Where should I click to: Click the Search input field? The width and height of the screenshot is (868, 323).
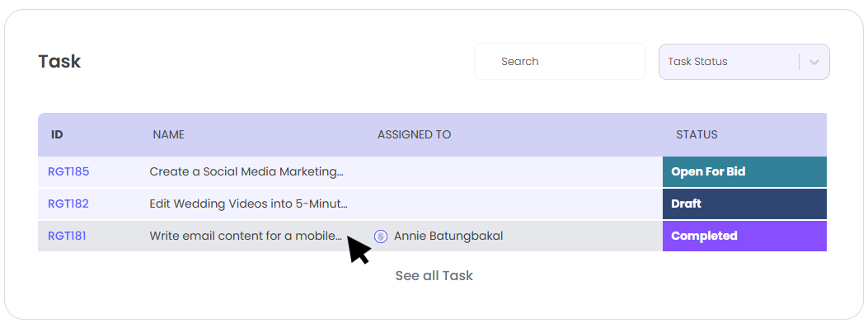click(559, 62)
